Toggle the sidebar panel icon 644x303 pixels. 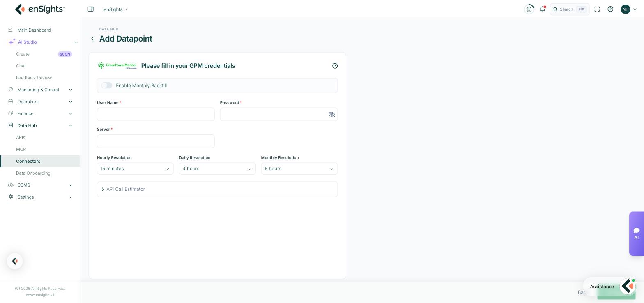click(x=91, y=9)
